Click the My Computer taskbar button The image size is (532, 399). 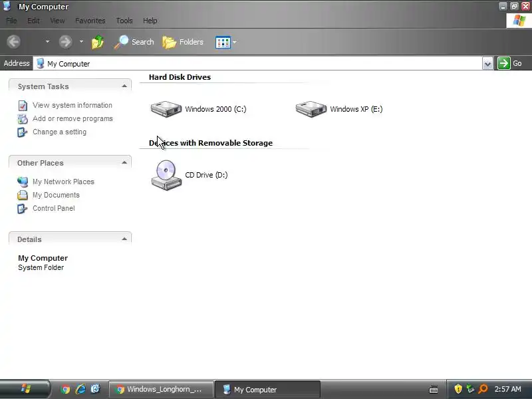267,389
